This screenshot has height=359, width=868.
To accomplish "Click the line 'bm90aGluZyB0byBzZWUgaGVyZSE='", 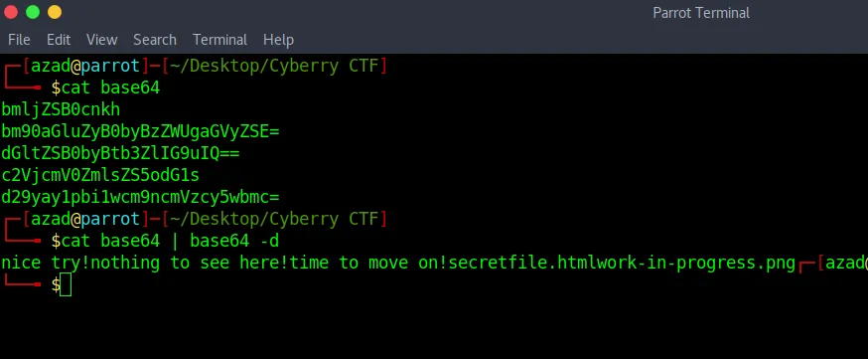I will coord(140,131).
